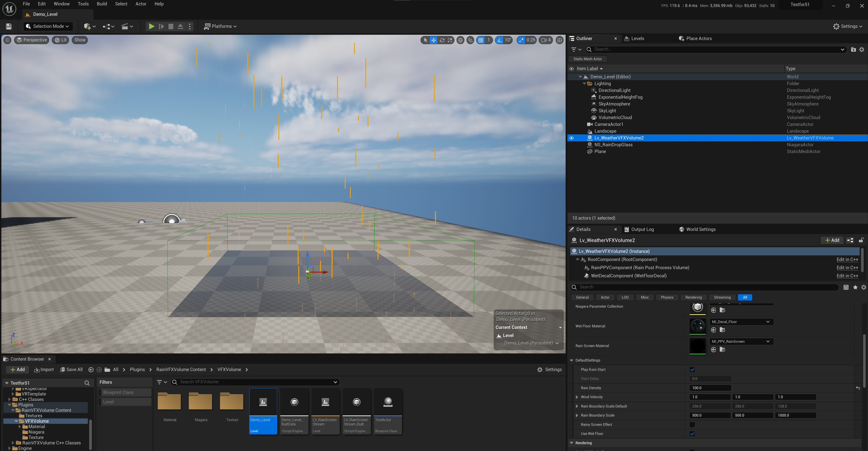868x451 pixels.
Task: Reset Rain Density to default arrow
Action: point(858,388)
